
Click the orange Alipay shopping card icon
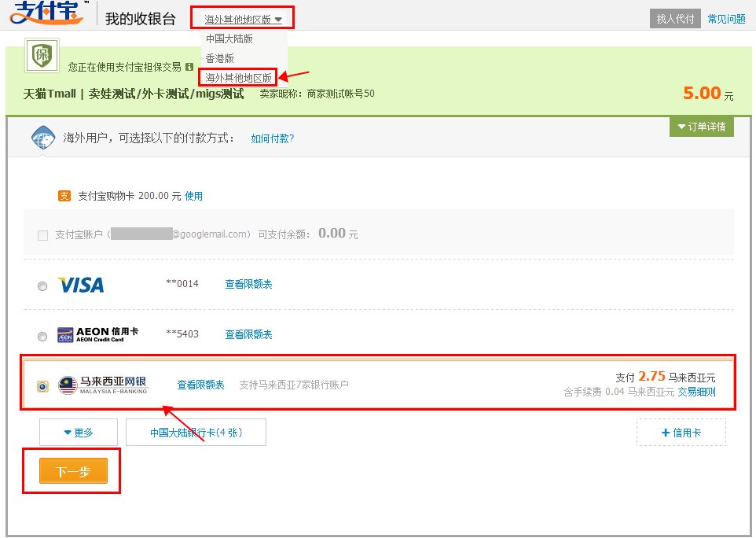[x=64, y=196]
